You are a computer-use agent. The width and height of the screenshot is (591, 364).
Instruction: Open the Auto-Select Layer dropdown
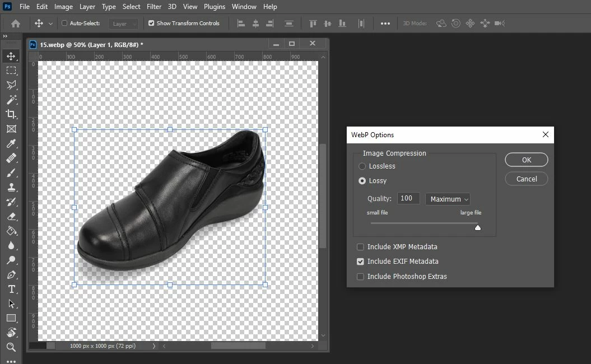point(124,24)
